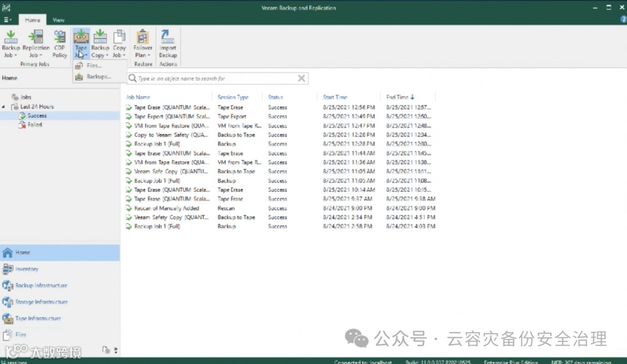Click the navigation pane configure icon
627x364 pixels.
coord(106,350)
